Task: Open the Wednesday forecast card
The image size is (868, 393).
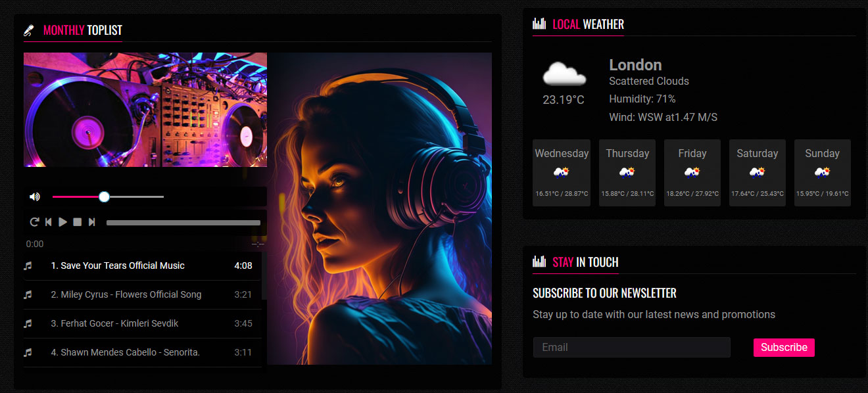Action: pyautogui.click(x=562, y=173)
